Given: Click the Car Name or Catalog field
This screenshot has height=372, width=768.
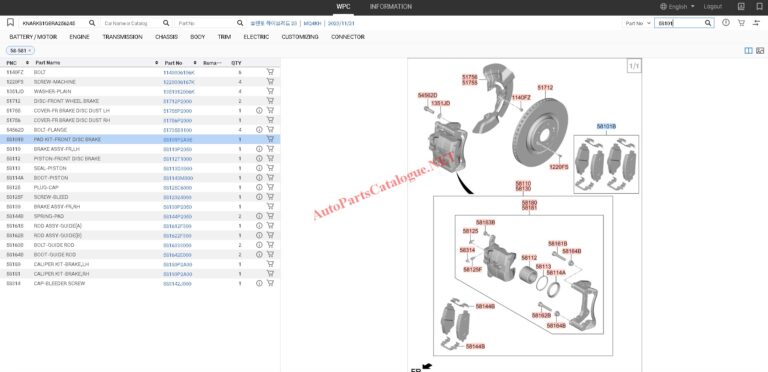Looking at the screenshot, I should 132,23.
